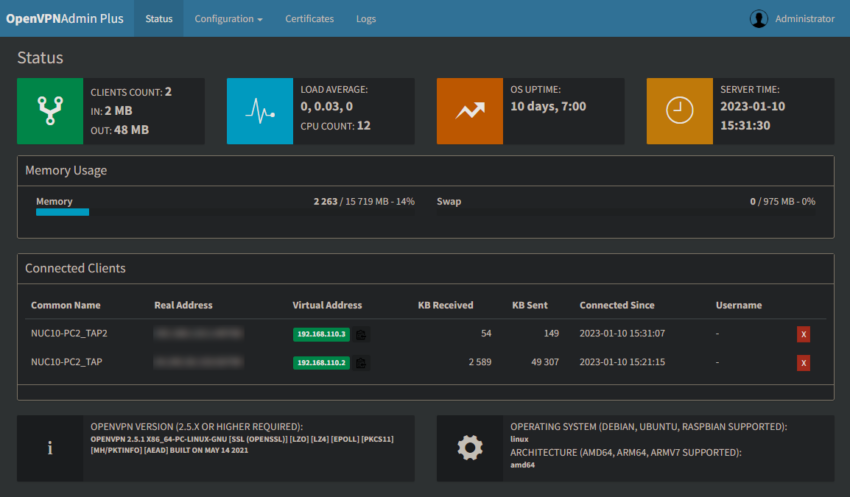Disconnect client NUC10-PC2_TAP with the red X

click(803, 363)
